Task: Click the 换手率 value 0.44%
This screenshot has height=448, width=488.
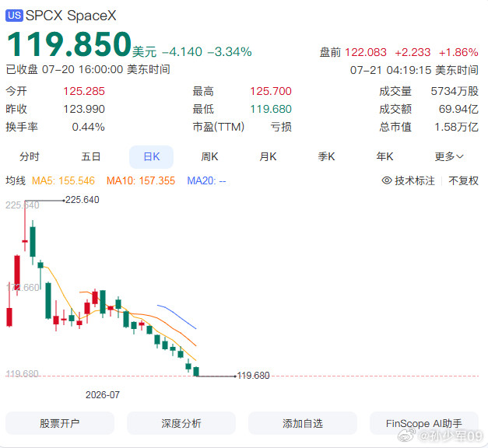Action: click(x=89, y=127)
